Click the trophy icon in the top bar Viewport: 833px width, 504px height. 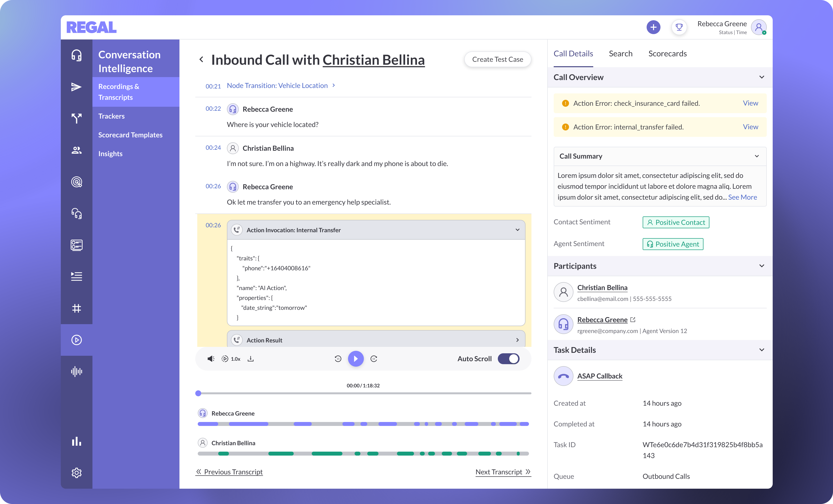(679, 27)
